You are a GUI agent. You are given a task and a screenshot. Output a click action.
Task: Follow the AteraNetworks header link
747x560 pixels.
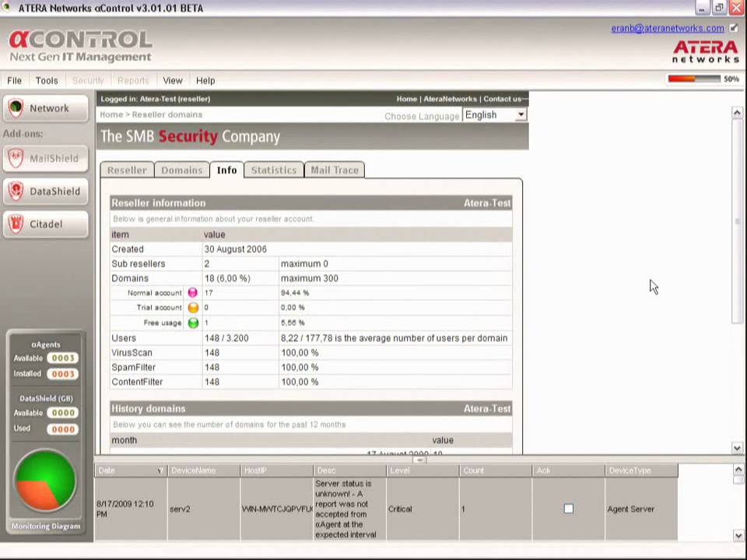pyautogui.click(x=450, y=99)
